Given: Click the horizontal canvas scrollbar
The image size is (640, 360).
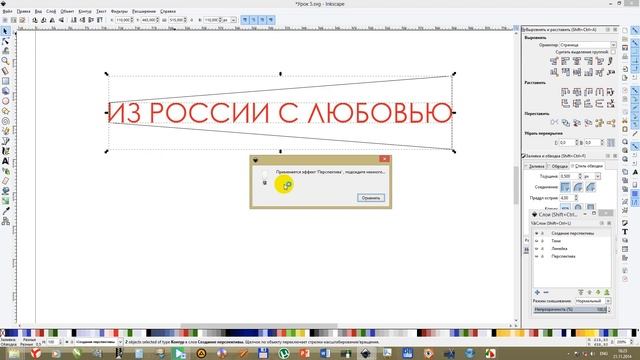Looking at the screenshot, I should pos(259,326).
